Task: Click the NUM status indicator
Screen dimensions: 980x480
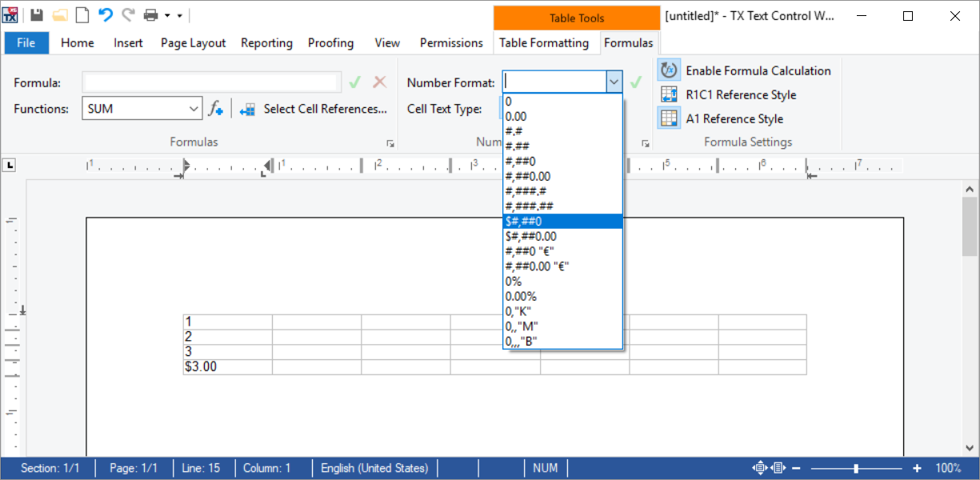Action: pos(545,468)
